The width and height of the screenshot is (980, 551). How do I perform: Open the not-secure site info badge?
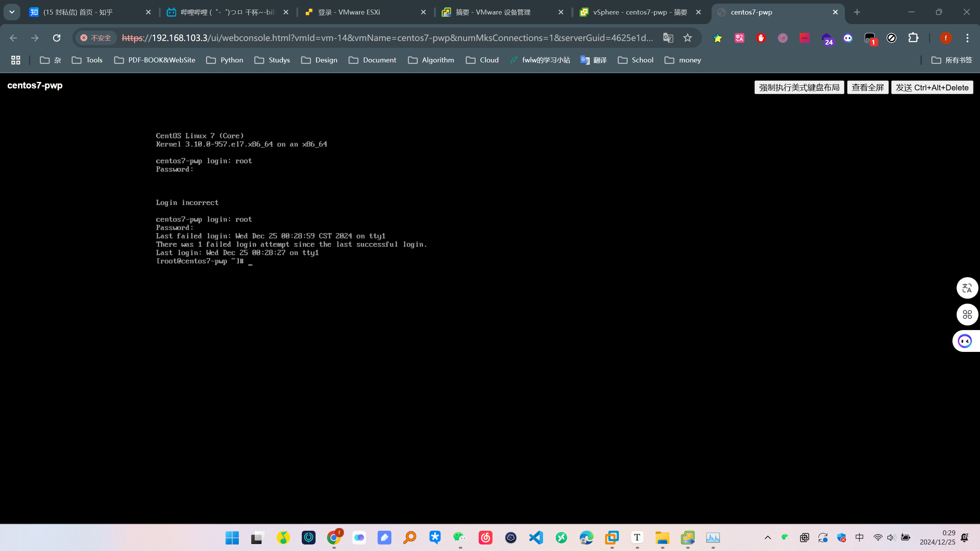coord(96,38)
